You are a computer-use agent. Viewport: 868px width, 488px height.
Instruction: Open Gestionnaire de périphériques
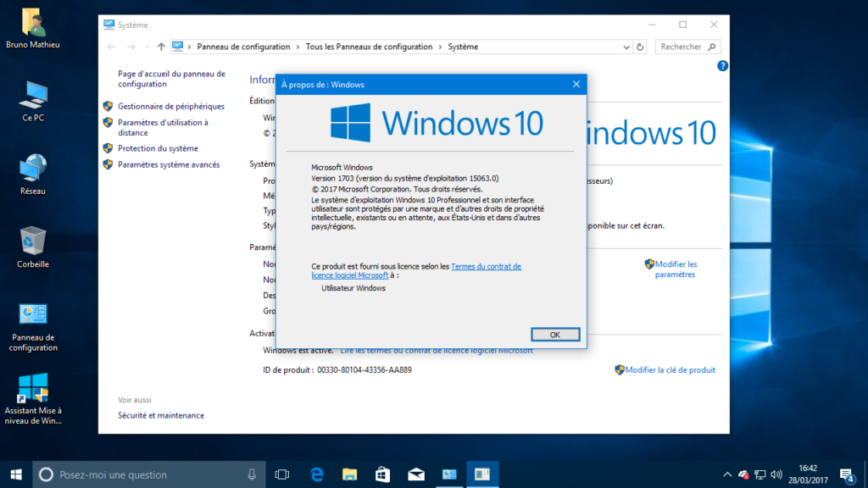tap(171, 106)
